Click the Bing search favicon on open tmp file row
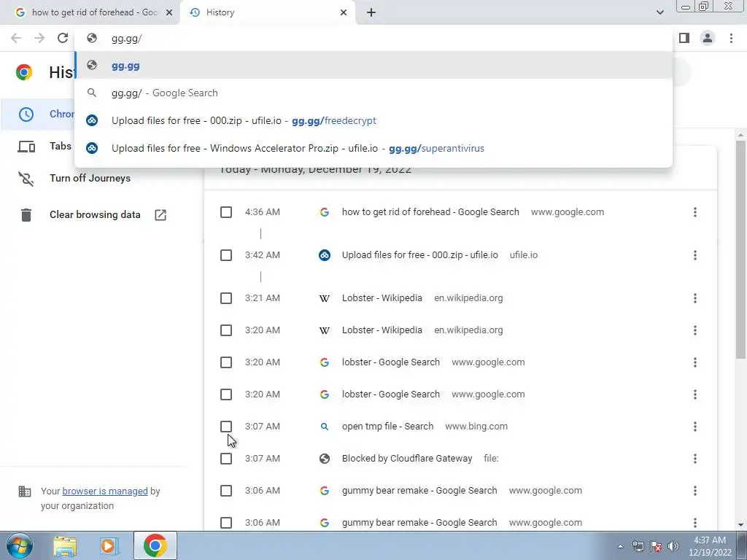 pos(325,426)
